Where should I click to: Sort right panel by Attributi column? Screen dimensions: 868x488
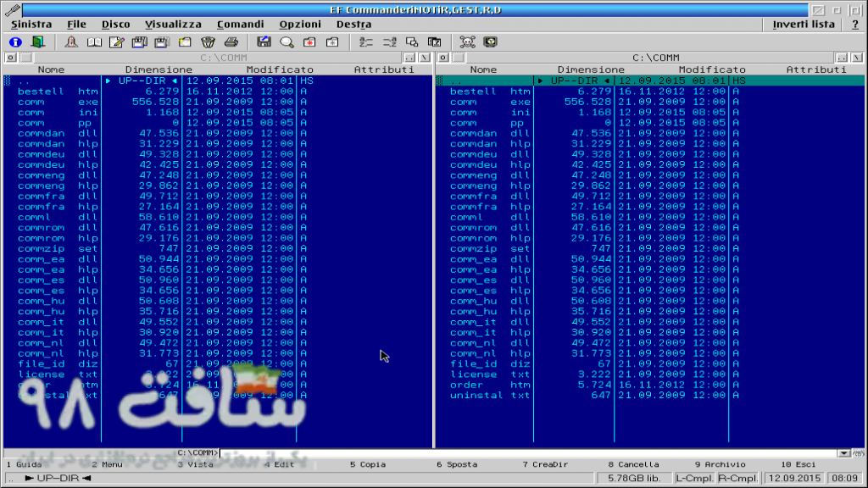click(x=816, y=69)
